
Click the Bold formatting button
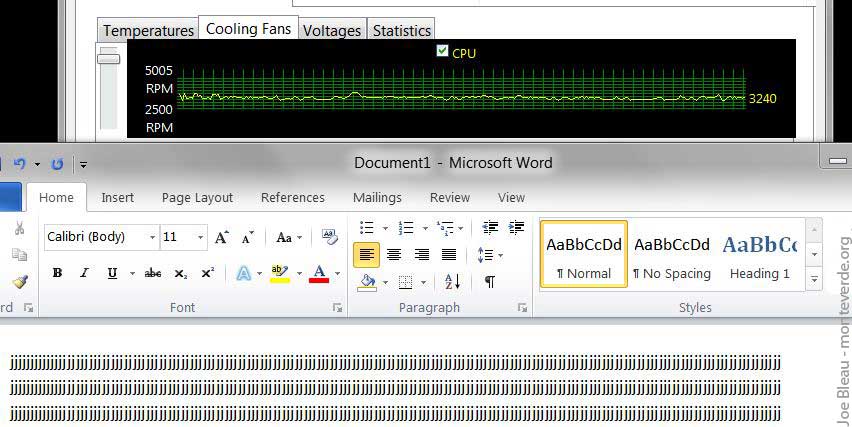pos(57,273)
